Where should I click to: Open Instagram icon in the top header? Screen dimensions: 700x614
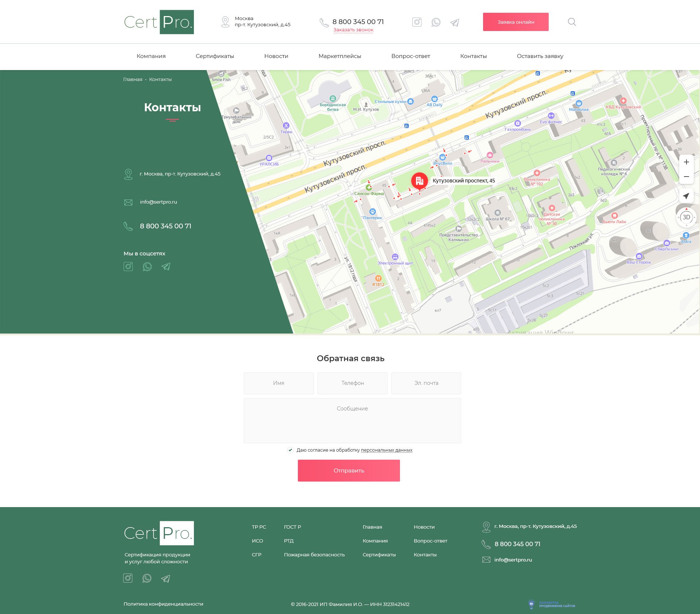417,22
